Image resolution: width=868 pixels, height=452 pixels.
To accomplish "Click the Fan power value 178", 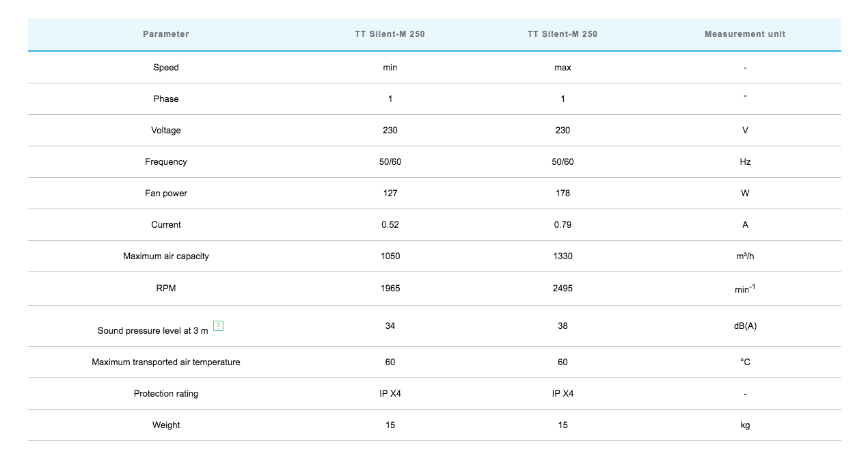I will (x=562, y=194).
